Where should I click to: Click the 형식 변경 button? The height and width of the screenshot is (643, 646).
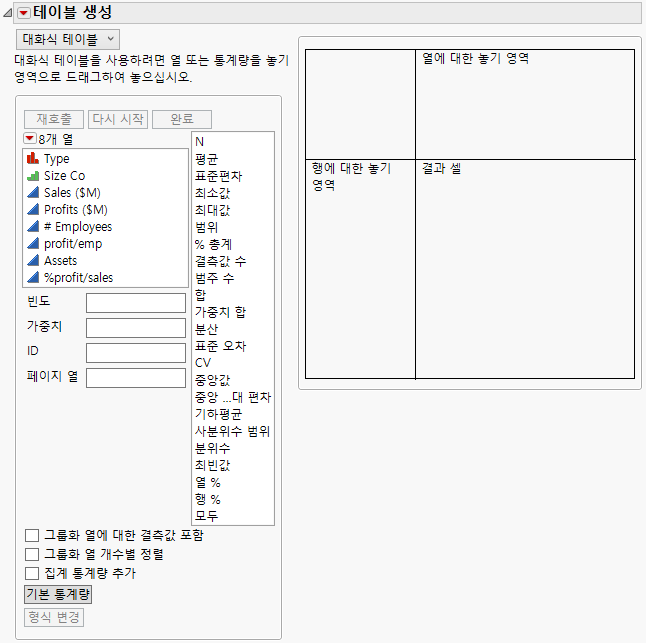point(54,617)
